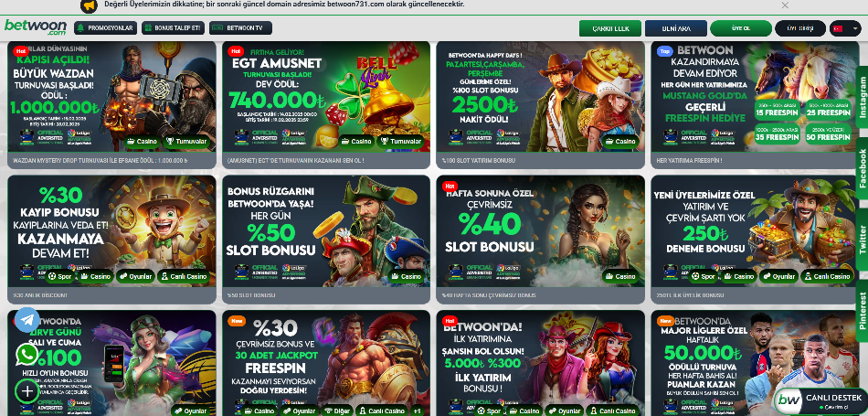Click the betwoon.com logo
Screen dimensions: 868x416
pyautogui.click(x=36, y=27)
